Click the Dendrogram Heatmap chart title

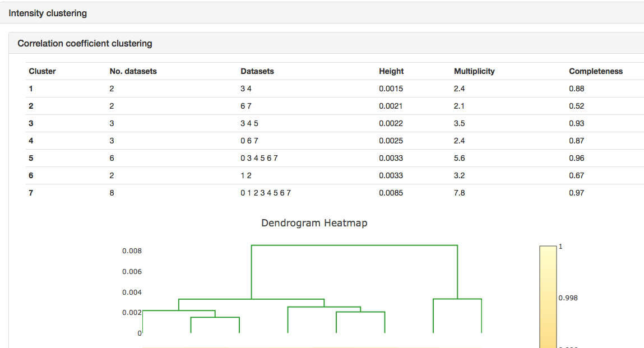[314, 223]
